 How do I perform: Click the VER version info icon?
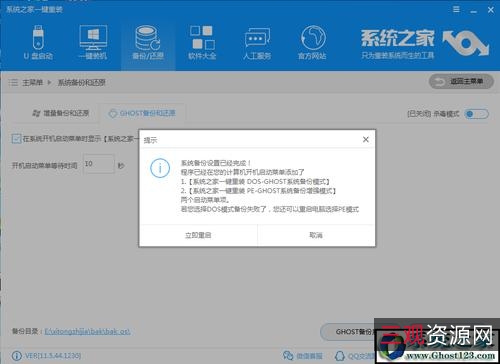click(x=16, y=356)
